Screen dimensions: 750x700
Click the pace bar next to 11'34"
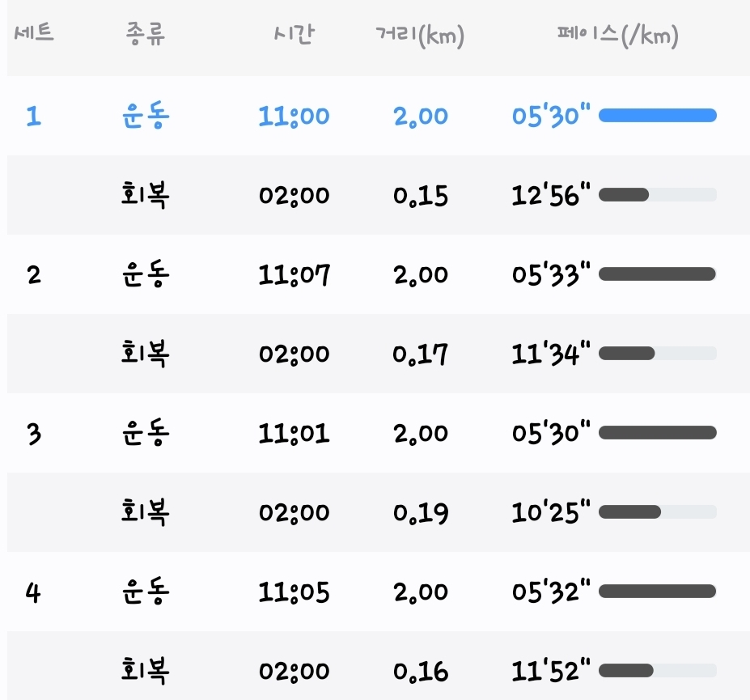658,354
